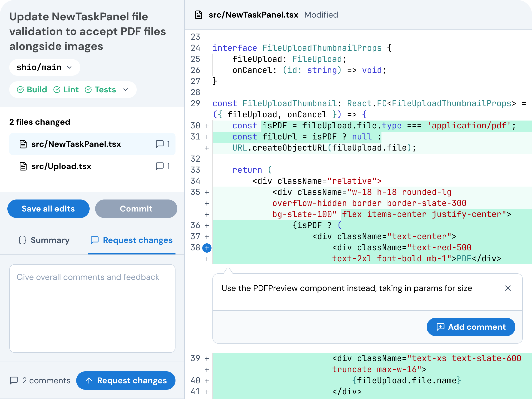Focus the overall comments feedback textbox
The image size is (532, 399).
point(92,308)
